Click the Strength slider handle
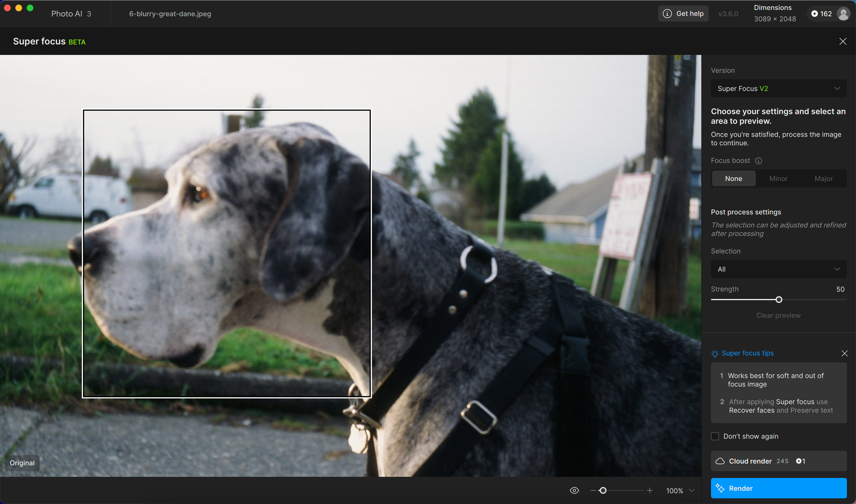 [x=779, y=300]
